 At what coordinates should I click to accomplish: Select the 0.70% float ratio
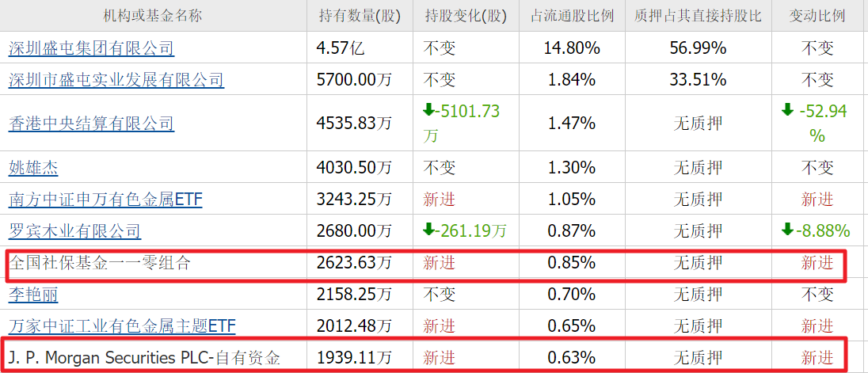click(572, 295)
